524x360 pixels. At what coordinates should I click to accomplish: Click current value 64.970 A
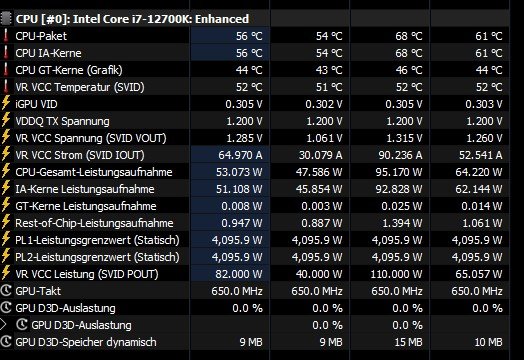click(x=240, y=155)
